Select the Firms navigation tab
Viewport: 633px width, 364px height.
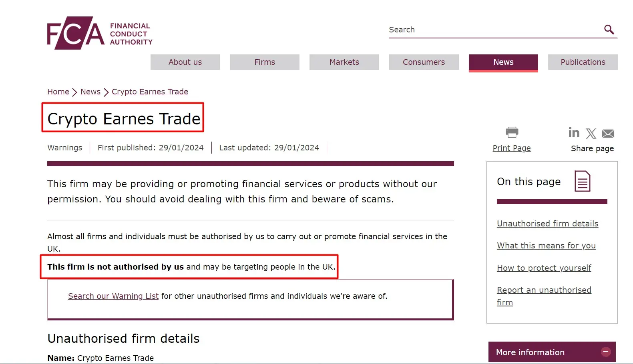click(264, 62)
